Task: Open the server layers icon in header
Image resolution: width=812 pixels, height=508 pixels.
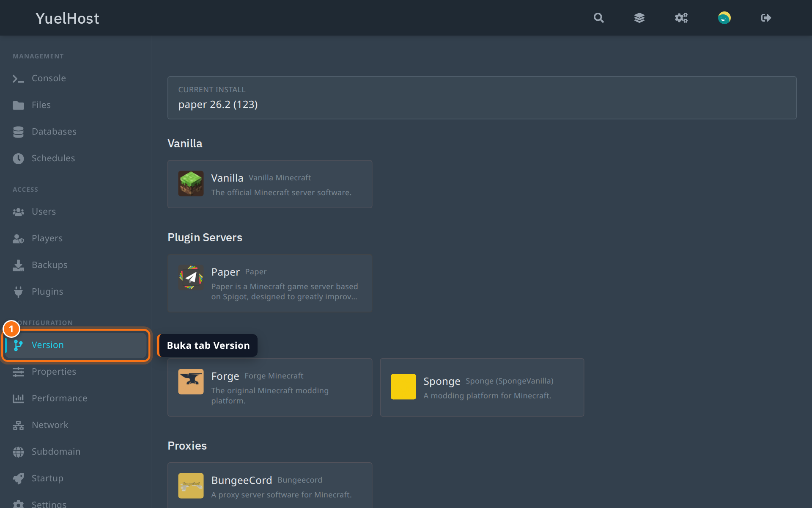Action: point(639,18)
